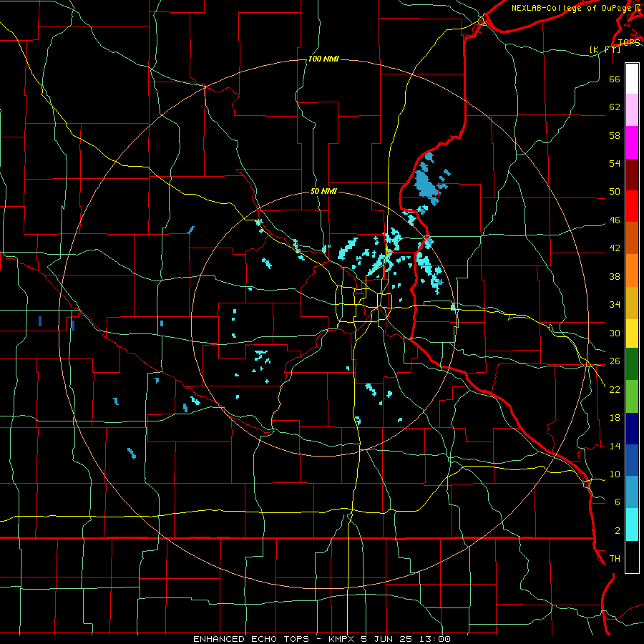Viewport: 644px width, 644px height.
Task: Click the "50 NMI" range ring label
Action: pyautogui.click(x=323, y=191)
